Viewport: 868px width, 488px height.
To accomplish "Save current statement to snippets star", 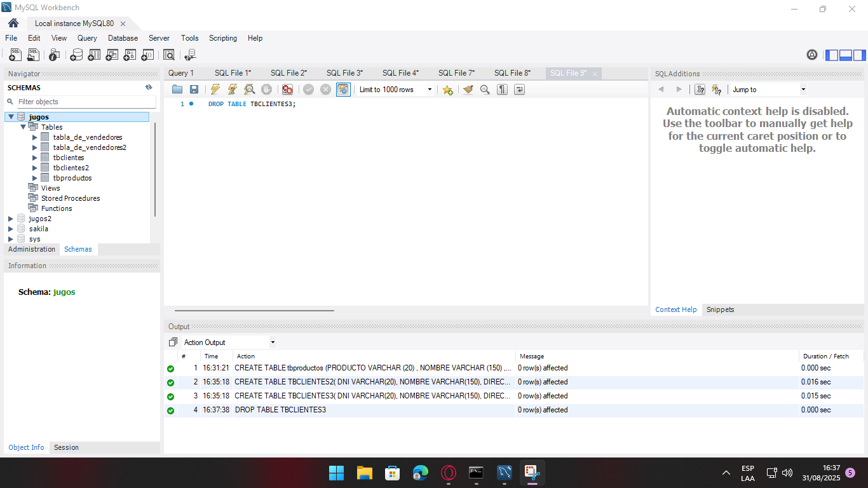I will (447, 90).
